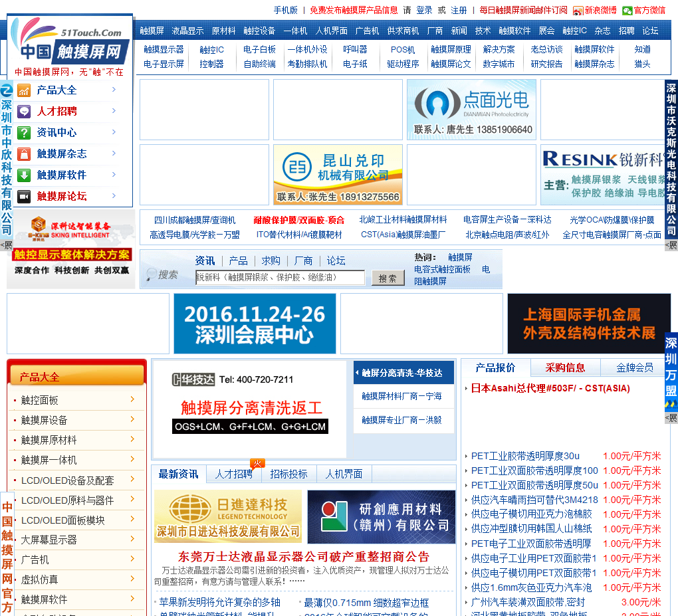The height and width of the screenshot is (616, 678).
Task: Switch to 人才招聘 news tab
Action: 234,474
